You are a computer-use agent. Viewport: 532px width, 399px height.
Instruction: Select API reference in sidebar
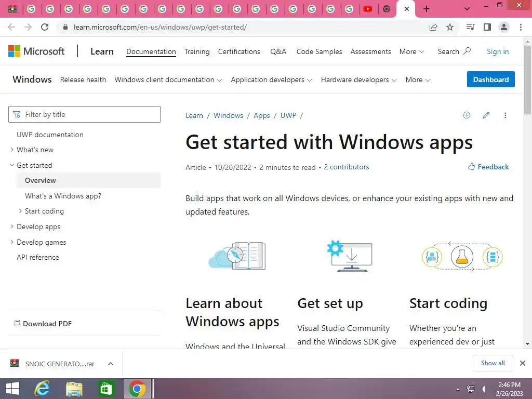click(37, 258)
